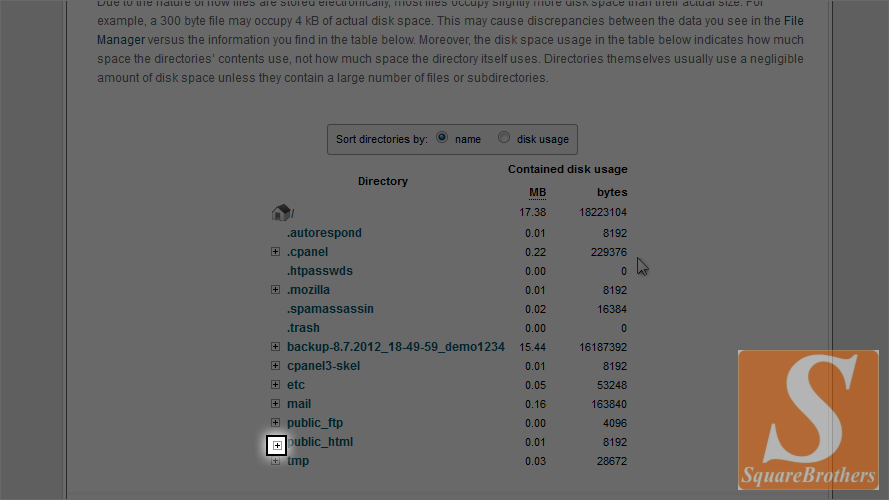This screenshot has width=889, height=500.
Task: Expand the backup-8.7.2012 directory node
Action: pos(275,347)
